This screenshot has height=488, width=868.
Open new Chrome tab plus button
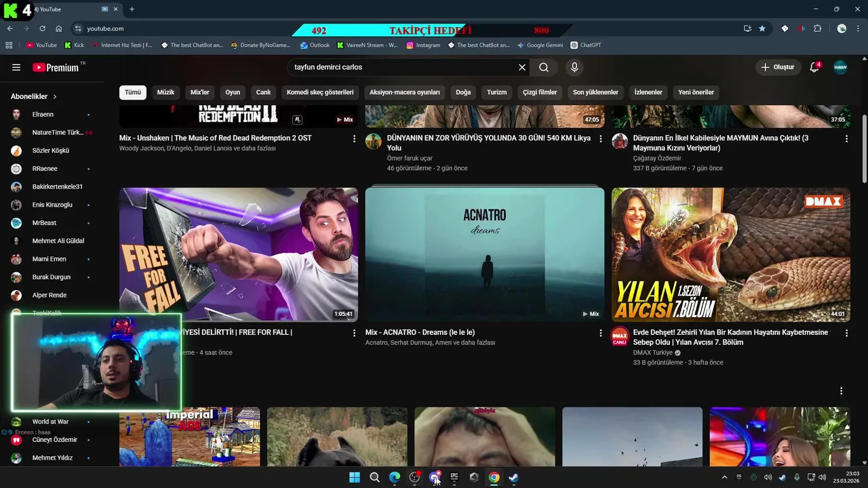click(132, 9)
